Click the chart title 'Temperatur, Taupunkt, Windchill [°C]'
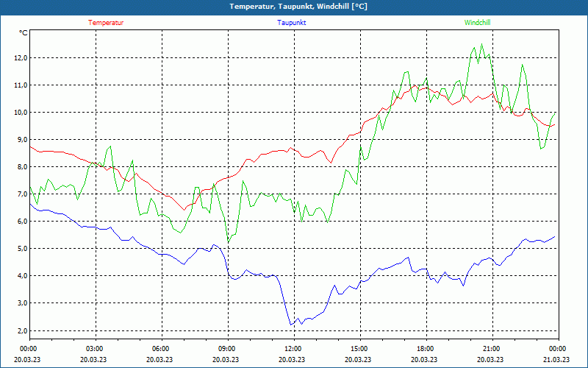 [298, 7]
